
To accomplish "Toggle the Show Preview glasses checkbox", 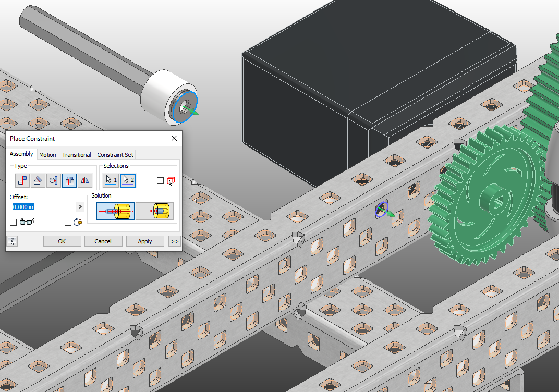I will (x=13, y=223).
